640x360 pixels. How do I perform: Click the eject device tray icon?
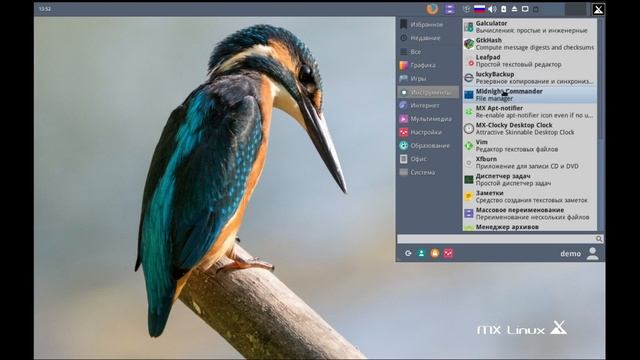click(x=514, y=9)
